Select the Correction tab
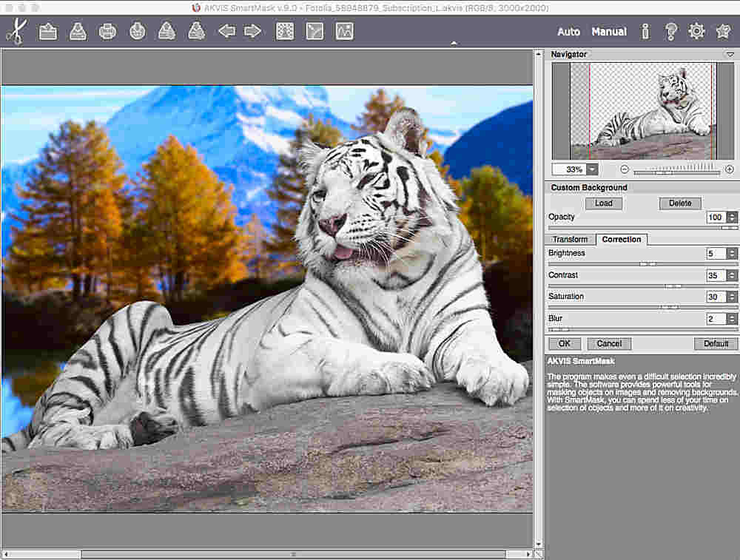This screenshot has width=740, height=560. 622,240
